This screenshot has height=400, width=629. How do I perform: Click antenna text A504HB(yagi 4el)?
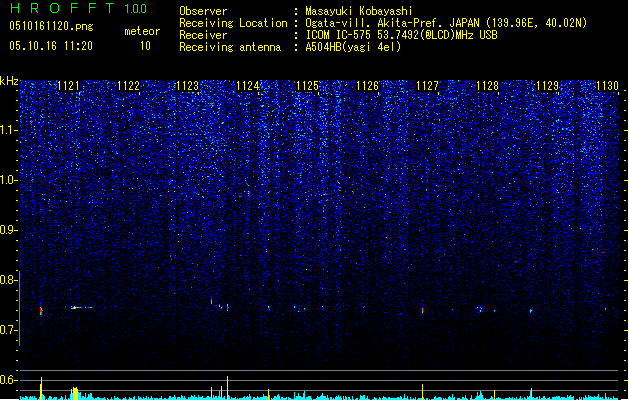(353, 47)
